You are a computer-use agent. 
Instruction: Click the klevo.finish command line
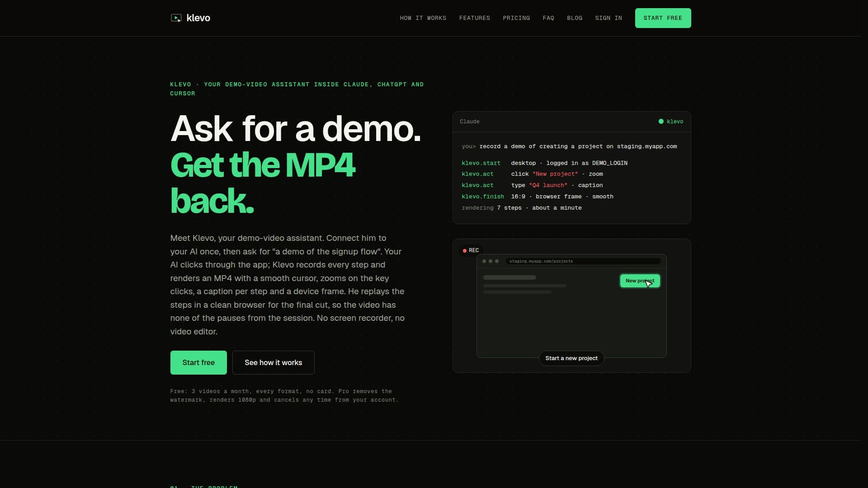(x=538, y=197)
